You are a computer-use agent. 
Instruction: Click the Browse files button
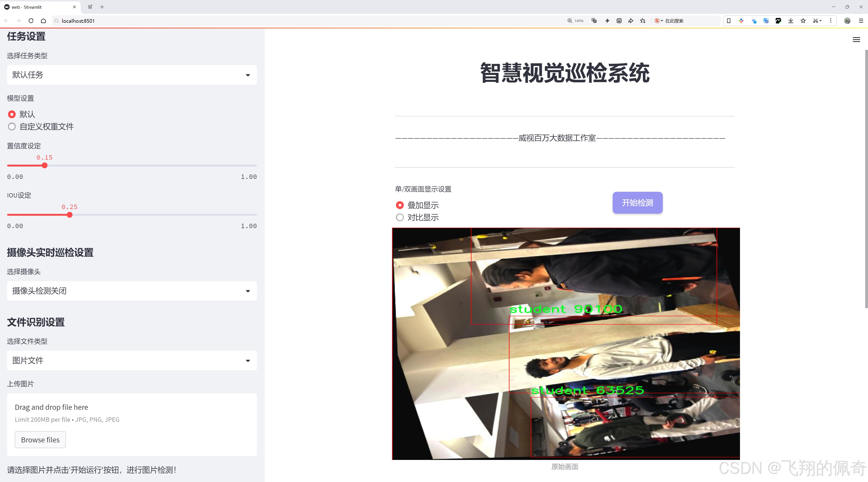(40, 440)
